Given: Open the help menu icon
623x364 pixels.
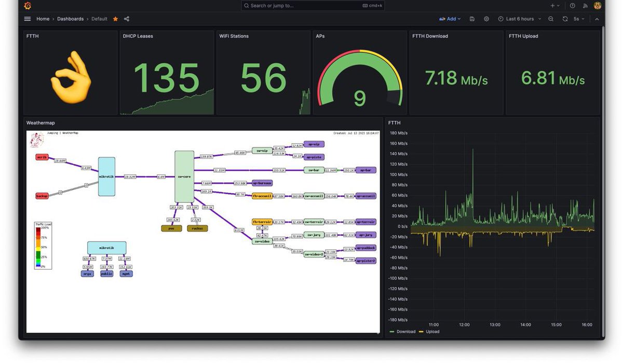Looking at the screenshot, I should pyautogui.click(x=573, y=6).
